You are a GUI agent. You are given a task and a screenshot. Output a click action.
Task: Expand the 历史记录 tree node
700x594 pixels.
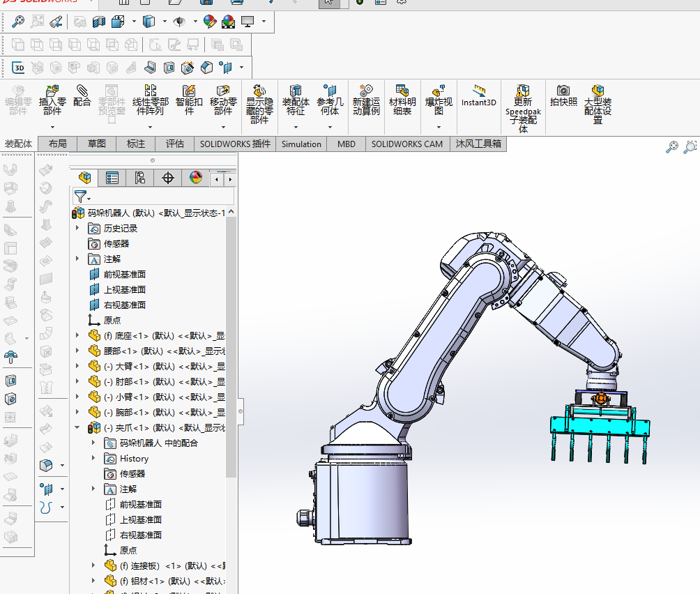(77, 229)
